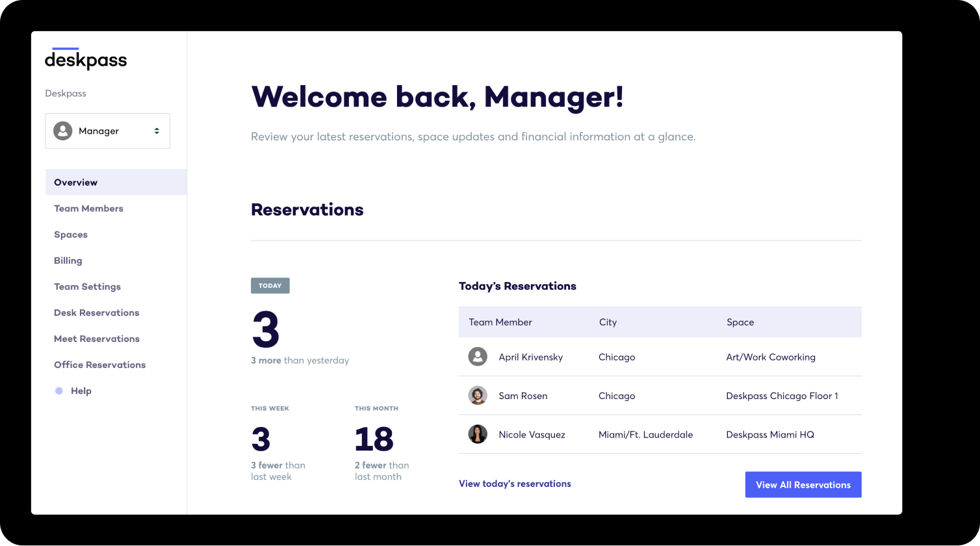Open Team Members in the sidebar

[x=88, y=209]
